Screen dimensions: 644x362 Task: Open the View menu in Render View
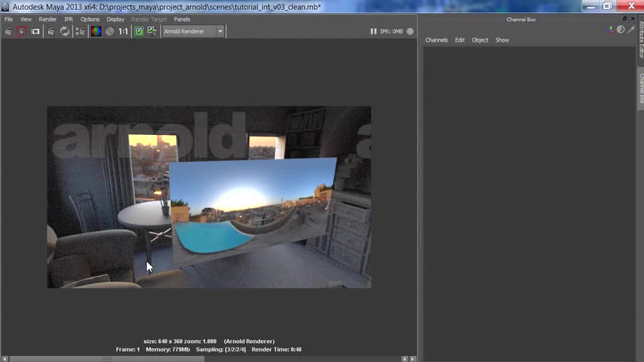pos(26,20)
